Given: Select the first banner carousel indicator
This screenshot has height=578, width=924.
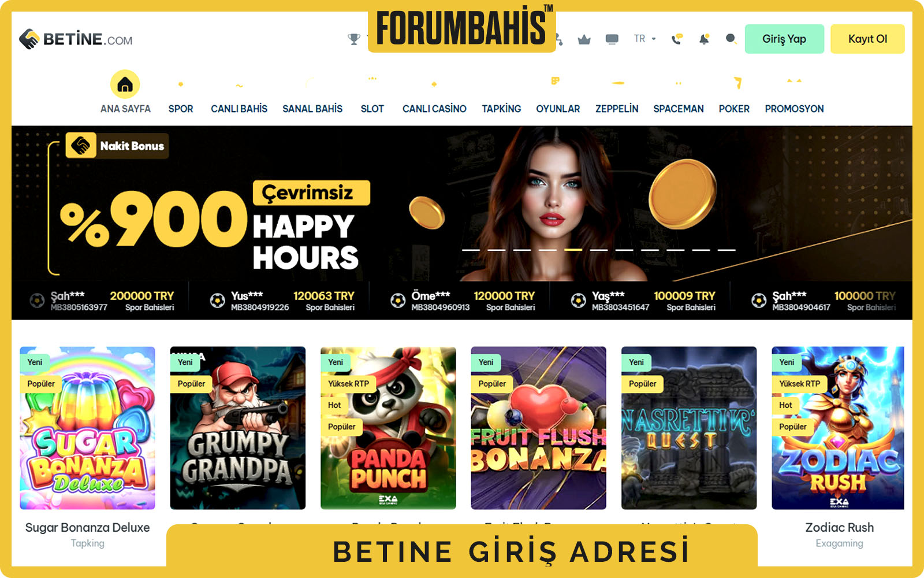Looking at the screenshot, I should point(471,250).
